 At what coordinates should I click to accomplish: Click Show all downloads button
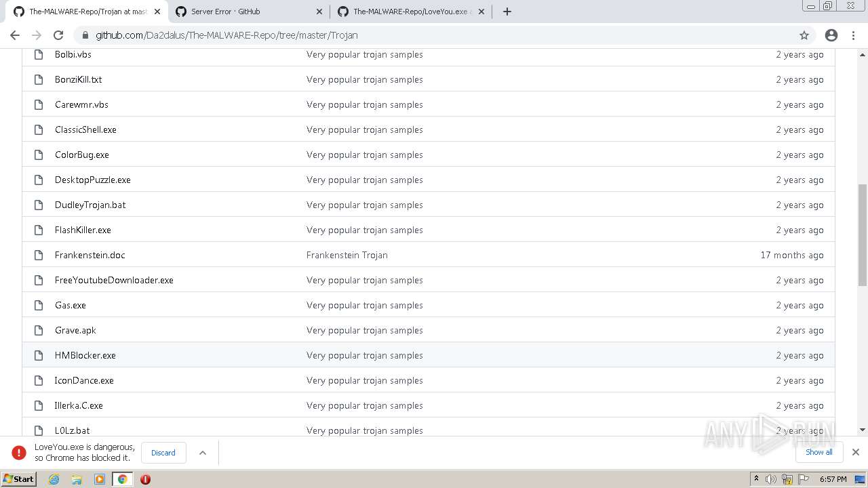pos(819,452)
